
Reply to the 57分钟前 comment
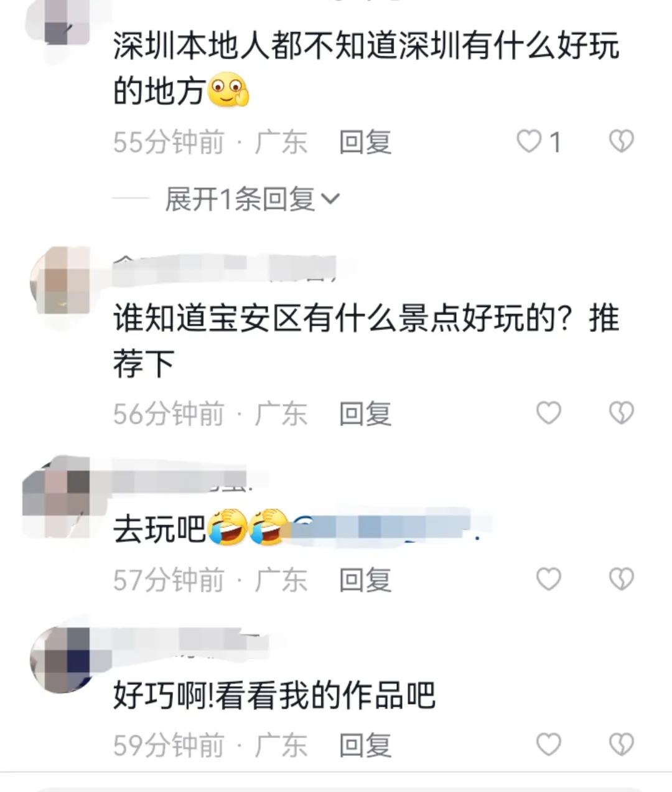(365, 580)
